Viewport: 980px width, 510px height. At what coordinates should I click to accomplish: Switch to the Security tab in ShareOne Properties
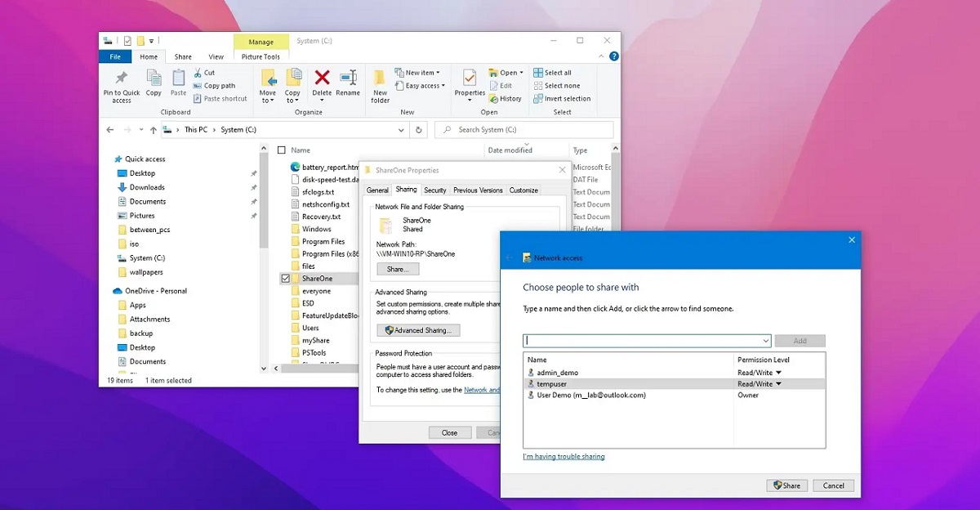tap(435, 190)
